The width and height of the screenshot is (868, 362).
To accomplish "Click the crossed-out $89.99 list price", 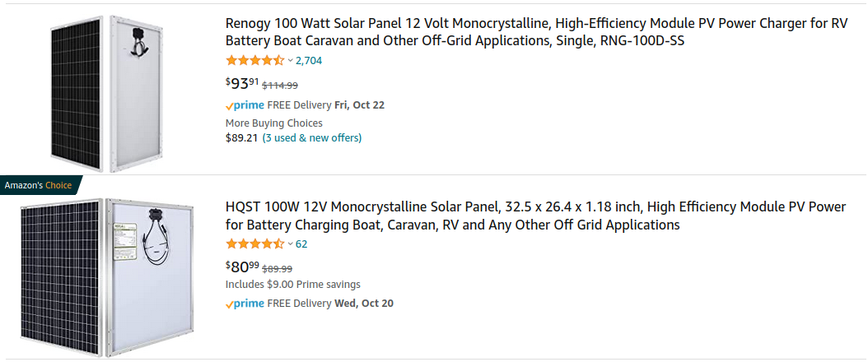I will [278, 268].
